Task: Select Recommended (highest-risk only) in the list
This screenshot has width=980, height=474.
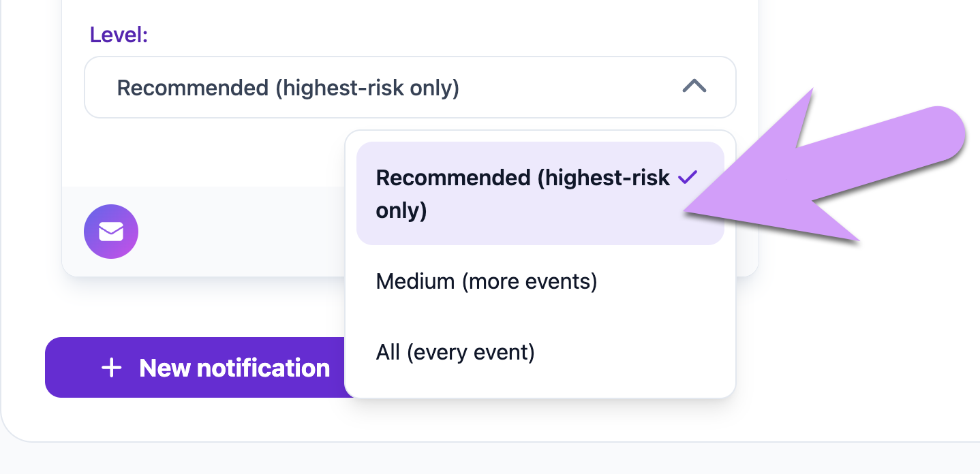Action: click(x=522, y=193)
